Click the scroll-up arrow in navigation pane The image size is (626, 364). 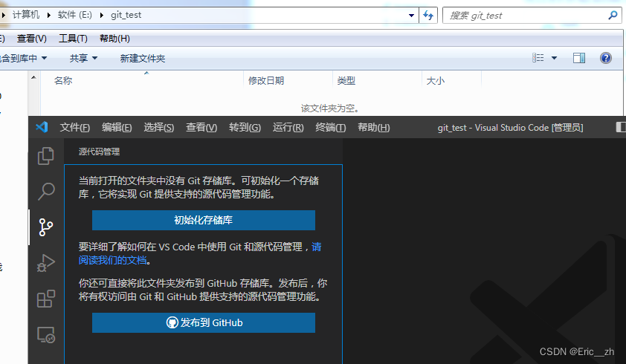(34, 77)
